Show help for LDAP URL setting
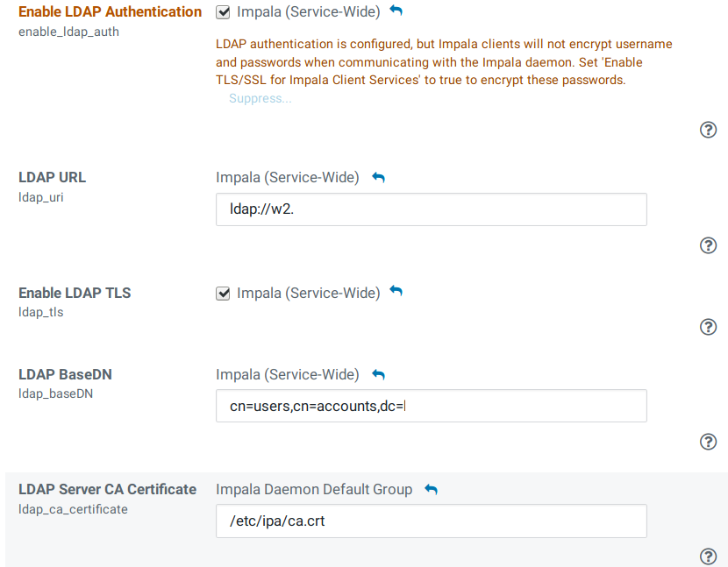The height and width of the screenshot is (567, 728). point(709,245)
